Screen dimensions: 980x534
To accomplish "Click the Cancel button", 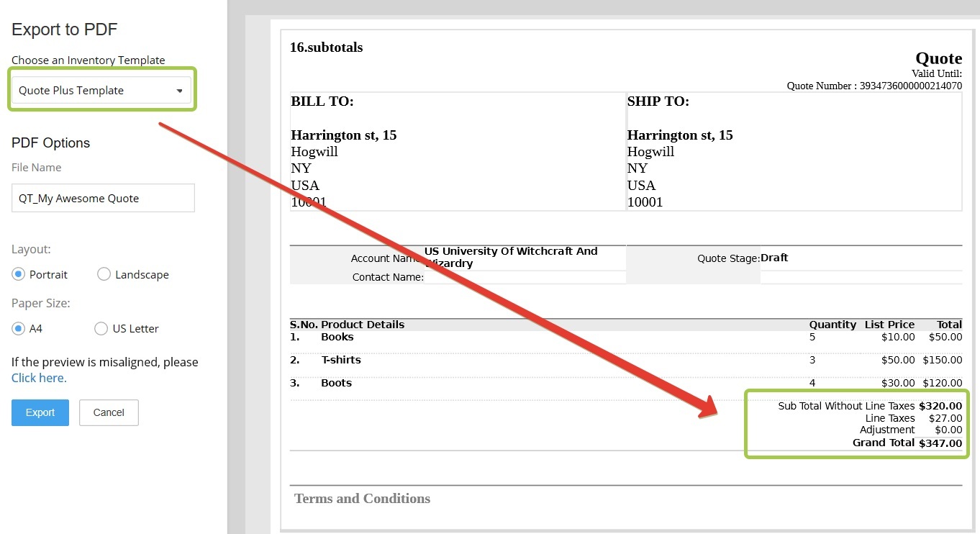I will (109, 412).
